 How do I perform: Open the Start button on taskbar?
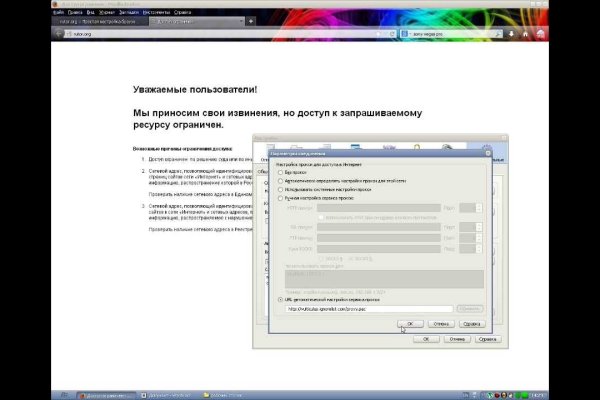[65, 394]
